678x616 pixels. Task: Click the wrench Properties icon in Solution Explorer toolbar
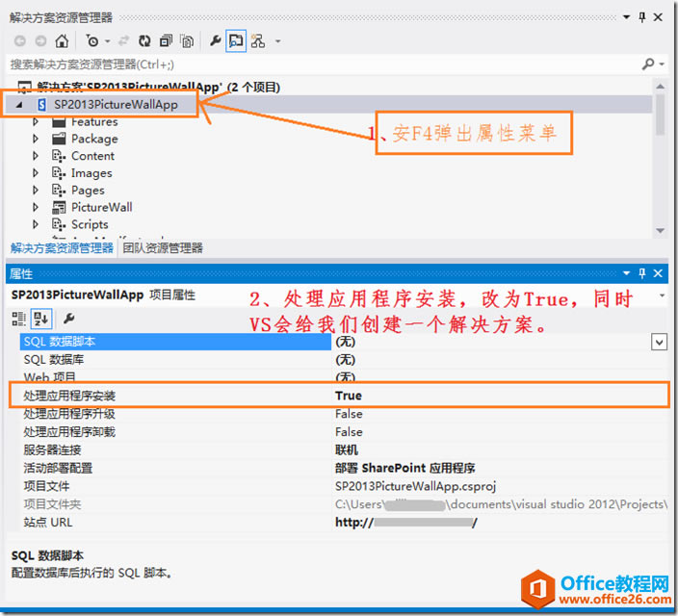(215, 41)
